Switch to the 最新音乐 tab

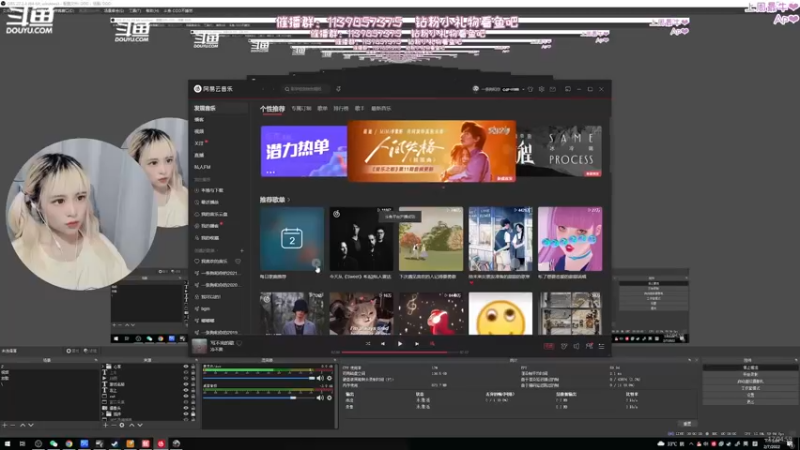click(x=381, y=109)
